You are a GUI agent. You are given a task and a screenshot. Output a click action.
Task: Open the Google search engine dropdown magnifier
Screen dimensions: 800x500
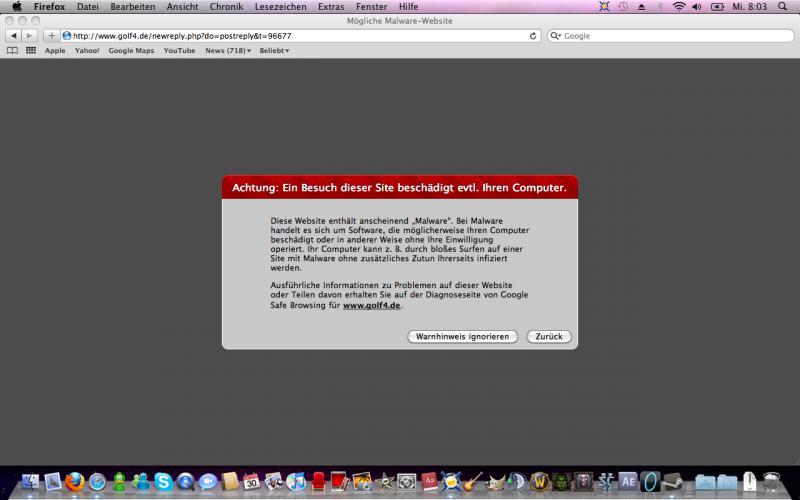(x=556, y=36)
